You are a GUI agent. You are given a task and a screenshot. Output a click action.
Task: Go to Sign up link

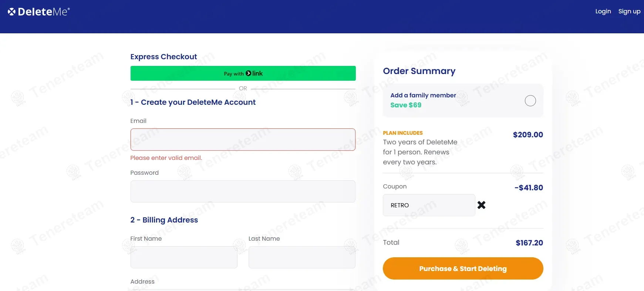pos(629,11)
